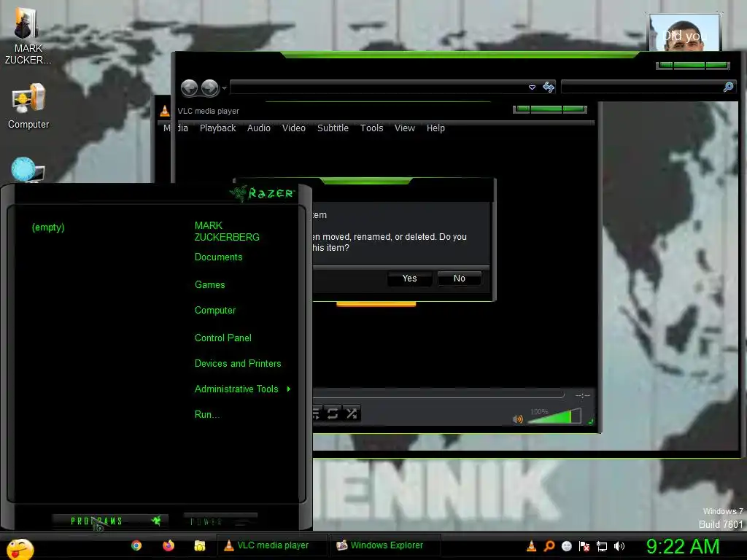Launch Chrome from the taskbar
747x560 pixels.
tap(136, 545)
